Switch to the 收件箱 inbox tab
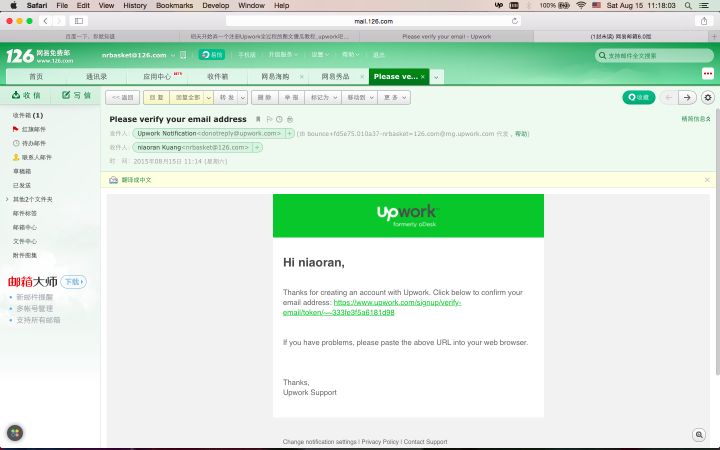 (218, 77)
